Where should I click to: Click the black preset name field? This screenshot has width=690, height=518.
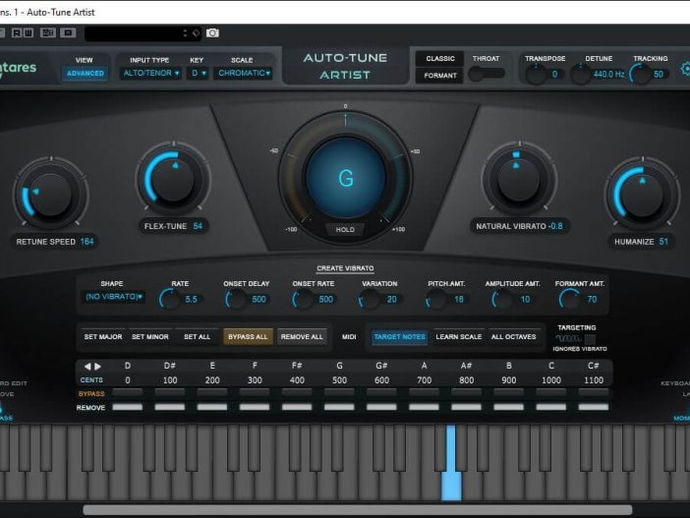tap(132, 33)
